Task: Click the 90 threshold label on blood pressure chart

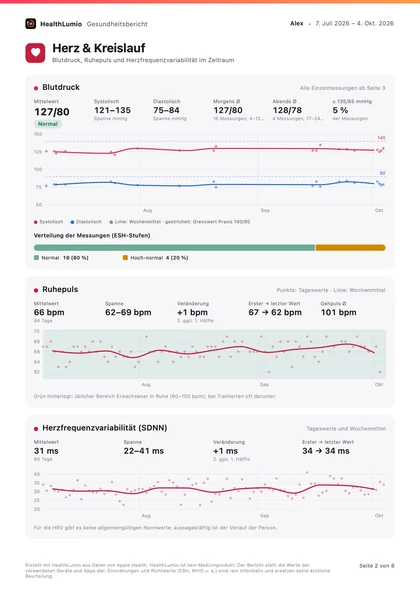Action: pyautogui.click(x=382, y=173)
